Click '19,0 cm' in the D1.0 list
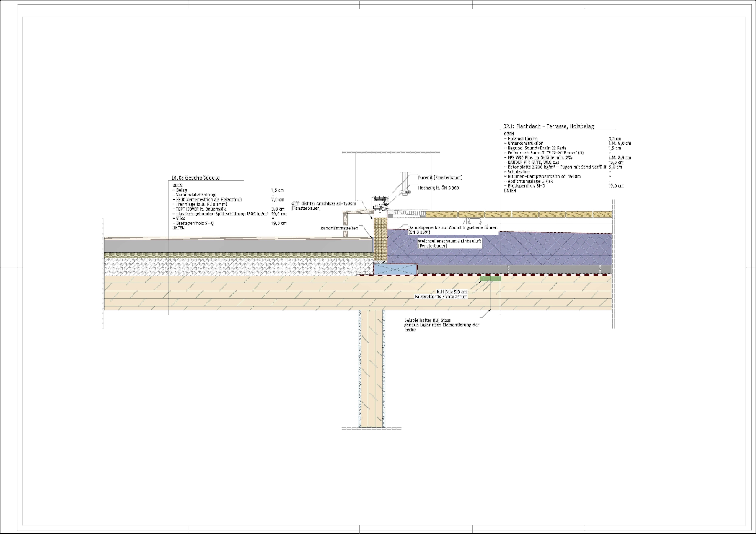 click(279, 223)
